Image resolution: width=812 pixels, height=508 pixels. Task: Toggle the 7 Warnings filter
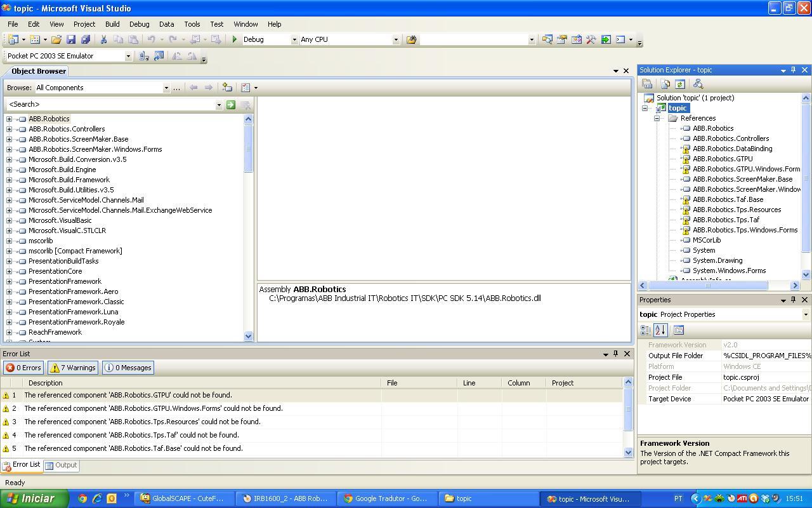click(73, 368)
